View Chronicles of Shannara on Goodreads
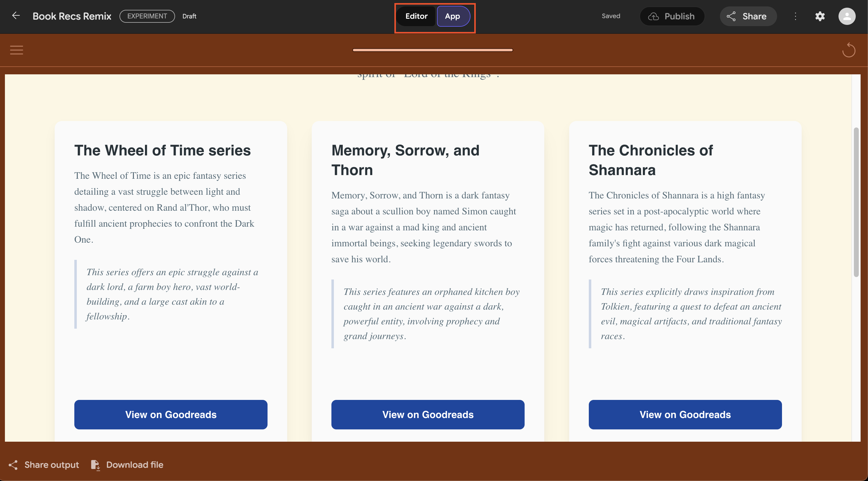The image size is (868, 481). [685, 414]
